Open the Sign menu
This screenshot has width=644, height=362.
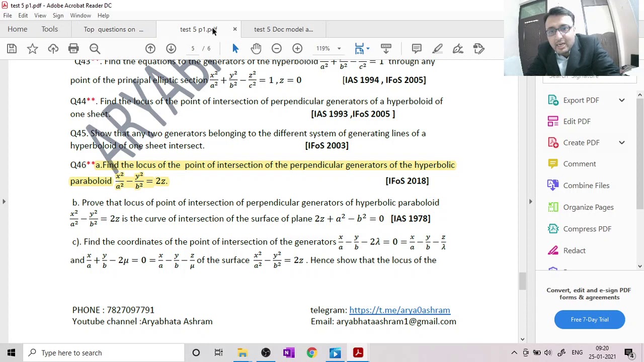pos(58,16)
